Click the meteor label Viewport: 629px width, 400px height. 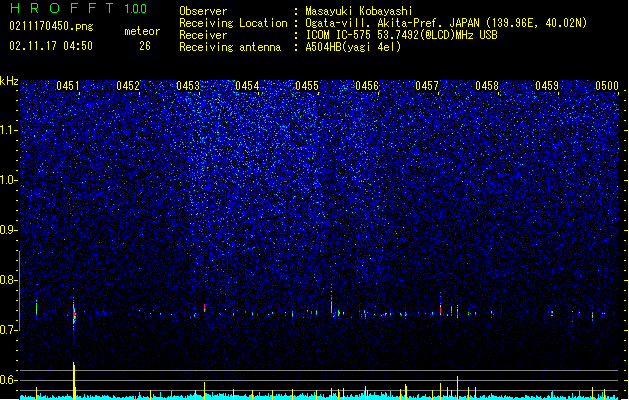click(x=142, y=31)
